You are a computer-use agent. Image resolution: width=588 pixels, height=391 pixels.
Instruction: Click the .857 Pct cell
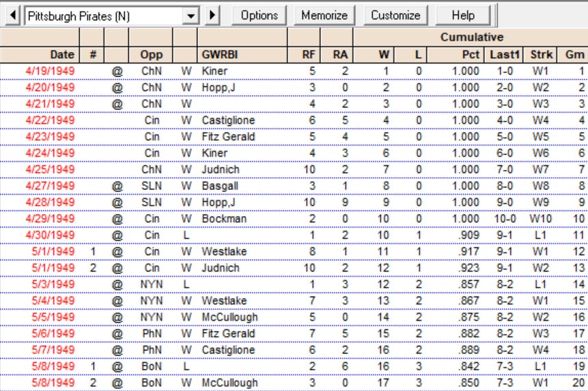pos(468,284)
